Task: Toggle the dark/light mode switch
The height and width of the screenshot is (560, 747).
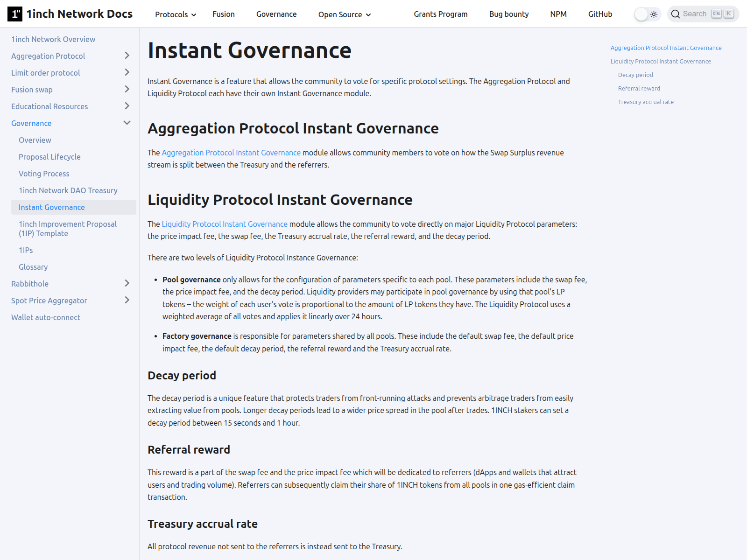Action: coord(647,14)
